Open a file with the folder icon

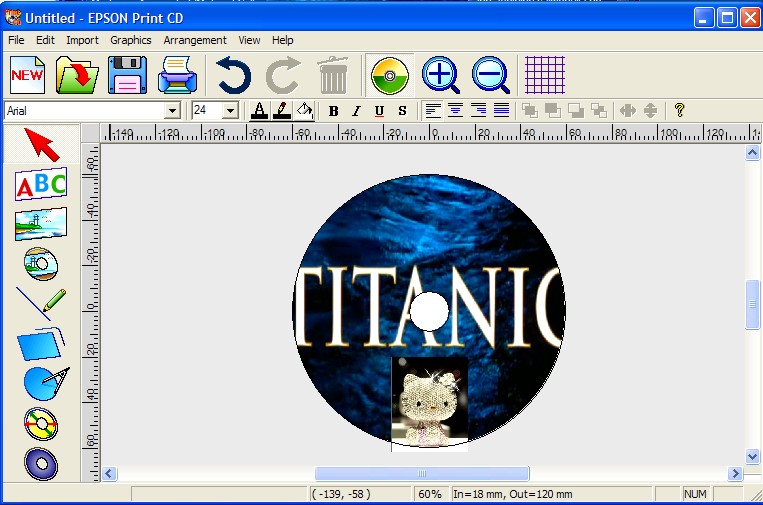click(x=77, y=75)
